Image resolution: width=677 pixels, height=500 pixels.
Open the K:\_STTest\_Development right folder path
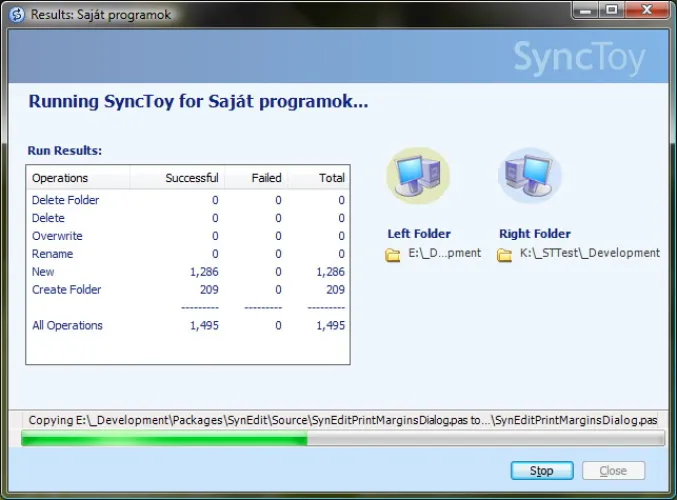tap(589, 253)
